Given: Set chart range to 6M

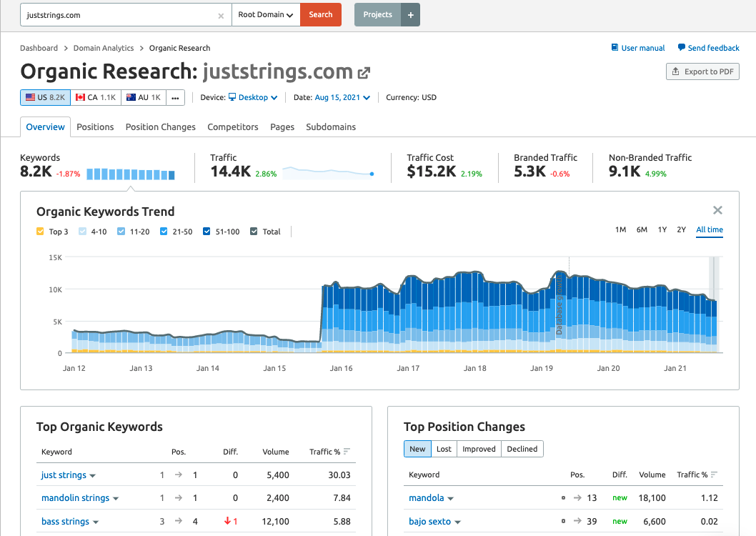Looking at the screenshot, I should [642, 229].
